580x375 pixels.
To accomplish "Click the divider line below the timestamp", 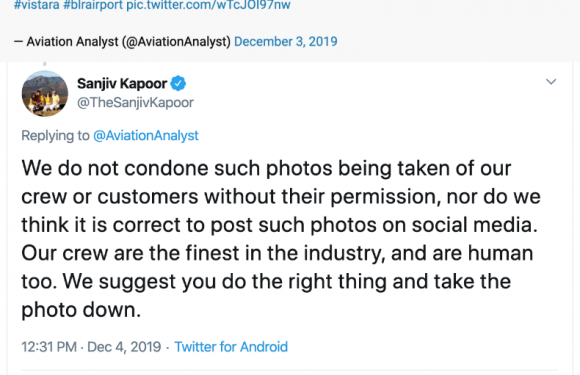I will pos(290,369).
